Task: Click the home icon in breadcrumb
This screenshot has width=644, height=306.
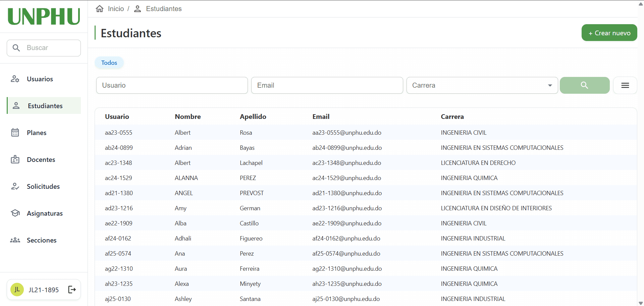Action: click(100, 9)
